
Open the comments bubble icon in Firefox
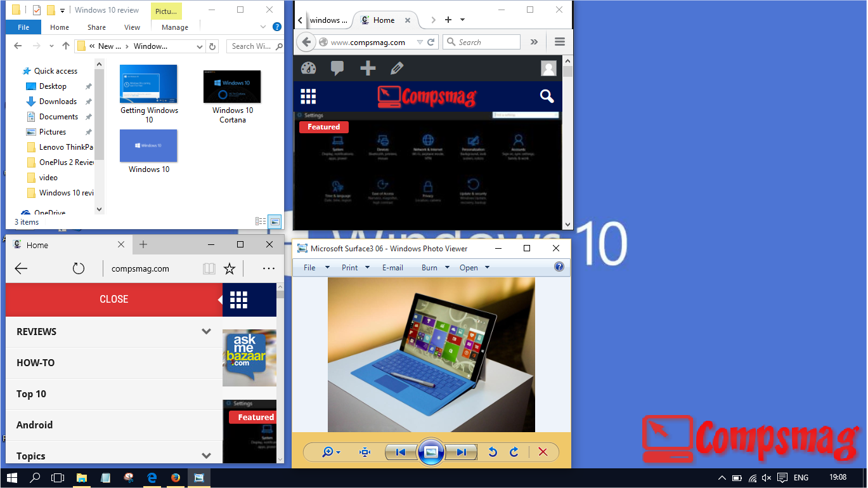[337, 68]
